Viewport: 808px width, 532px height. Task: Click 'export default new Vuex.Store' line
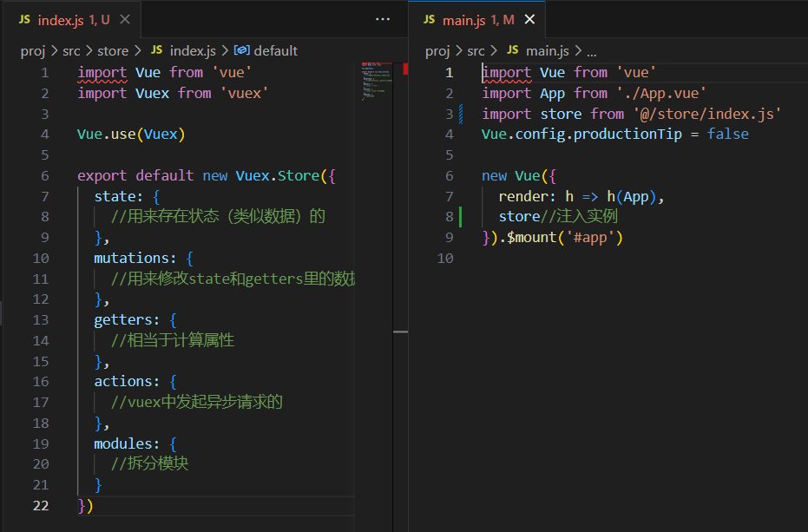207,176
